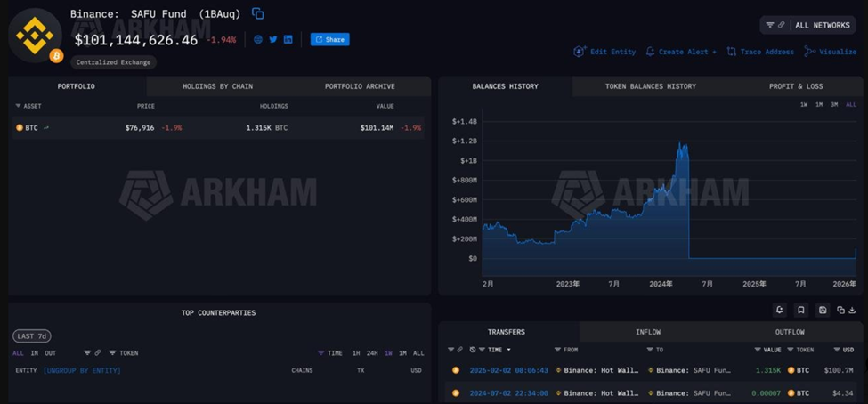Viewport: 868px width, 404px height.
Task: Switch to the TOKEN BALANCES HISTORY tab
Action: click(x=651, y=86)
